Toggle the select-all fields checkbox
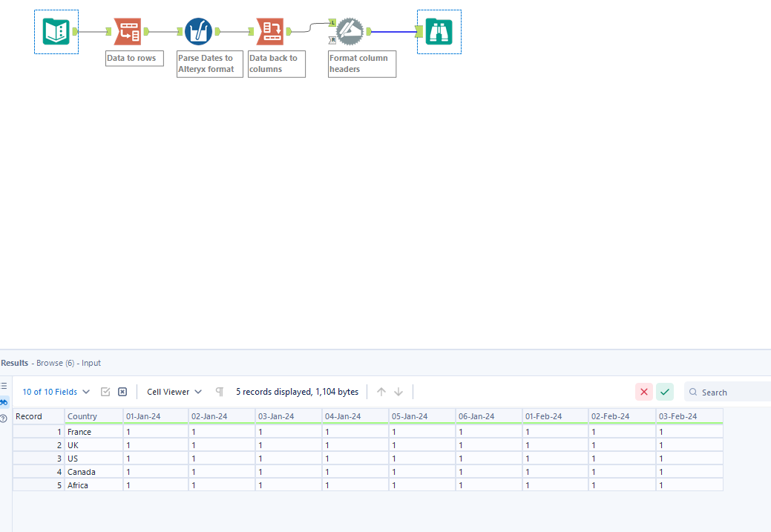771x532 pixels. [x=105, y=391]
